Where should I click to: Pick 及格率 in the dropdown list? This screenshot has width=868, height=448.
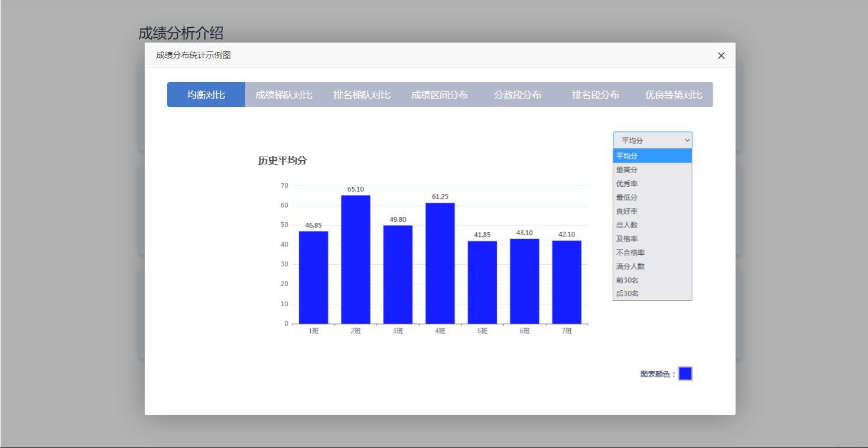tap(652, 239)
